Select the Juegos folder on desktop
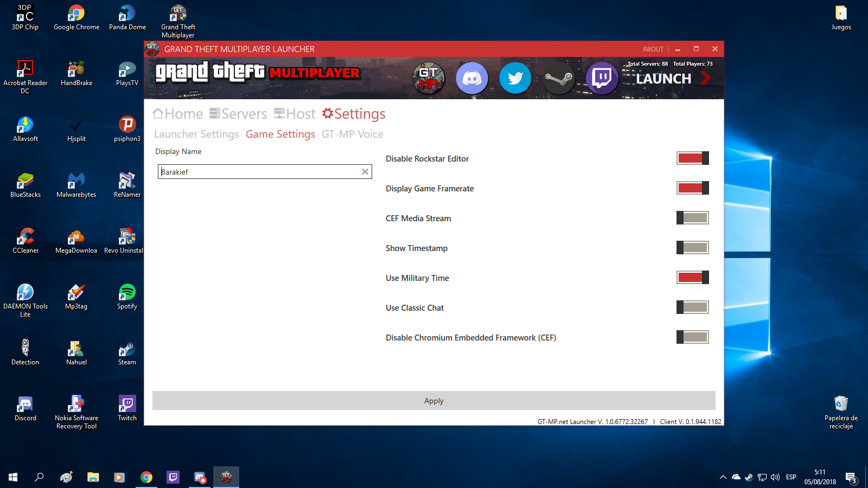Image resolution: width=868 pixels, height=488 pixels. 841,18
